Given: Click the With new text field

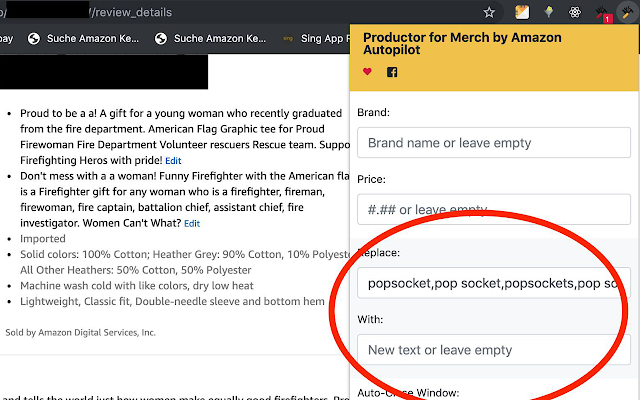Looking at the screenshot, I should point(494,350).
